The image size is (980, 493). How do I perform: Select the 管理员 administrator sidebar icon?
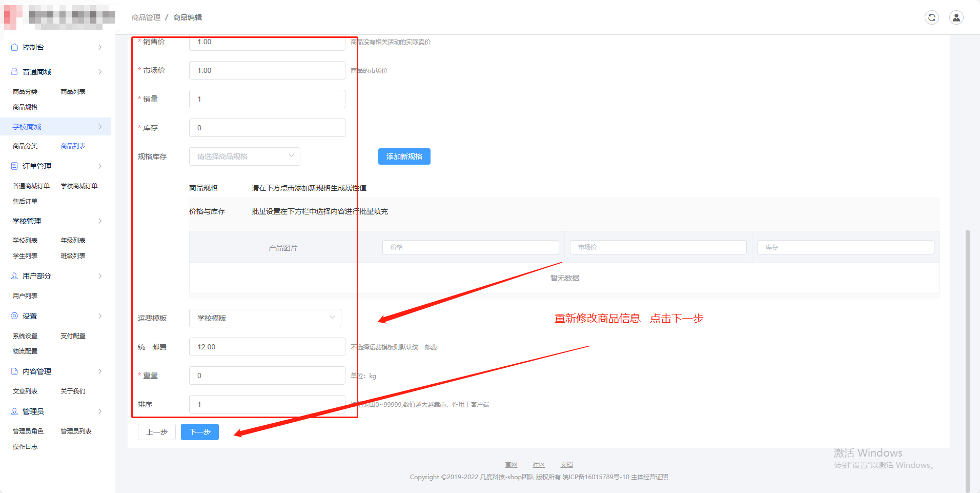pyautogui.click(x=14, y=411)
